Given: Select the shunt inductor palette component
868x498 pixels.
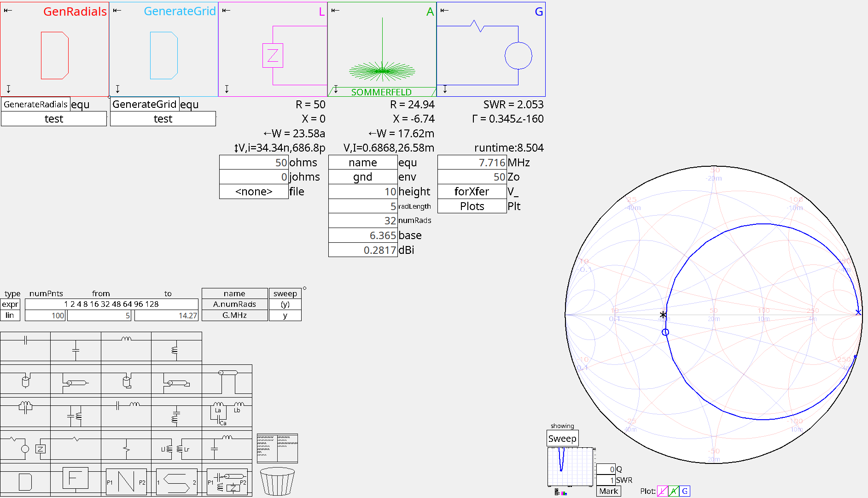Looking at the screenshot, I should (176, 346).
